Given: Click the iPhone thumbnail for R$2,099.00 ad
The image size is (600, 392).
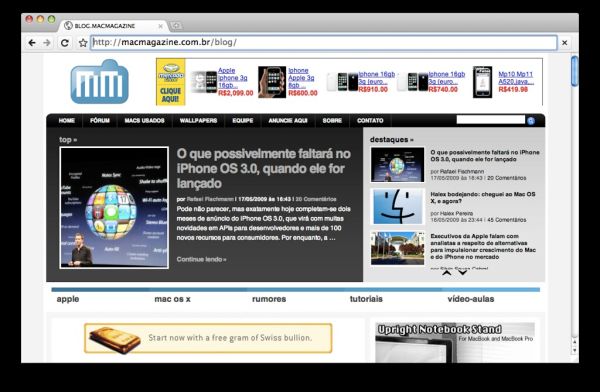Looking at the screenshot, I should [204, 82].
